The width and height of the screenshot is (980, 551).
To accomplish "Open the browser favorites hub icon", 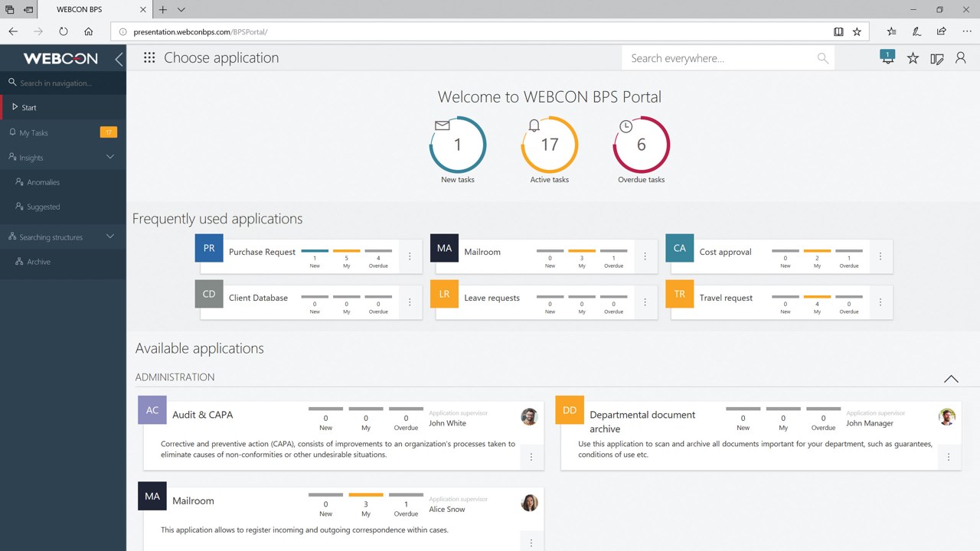I will pos(892,31).
